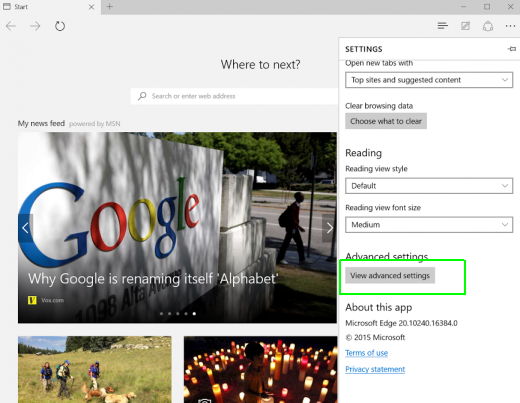Refresh the page
Image resolution: width=520 pixels, height=403 pixels.
(60, 26)
